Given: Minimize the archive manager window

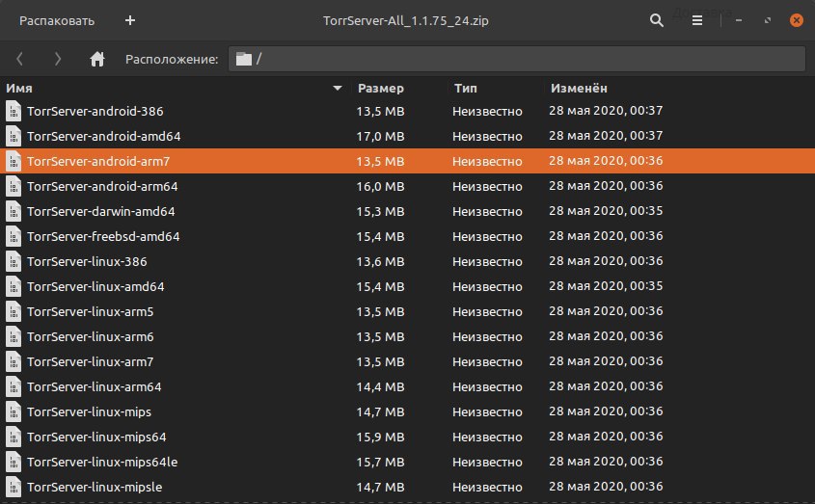Looking at the screenshot, I should (x=739, y=20).
